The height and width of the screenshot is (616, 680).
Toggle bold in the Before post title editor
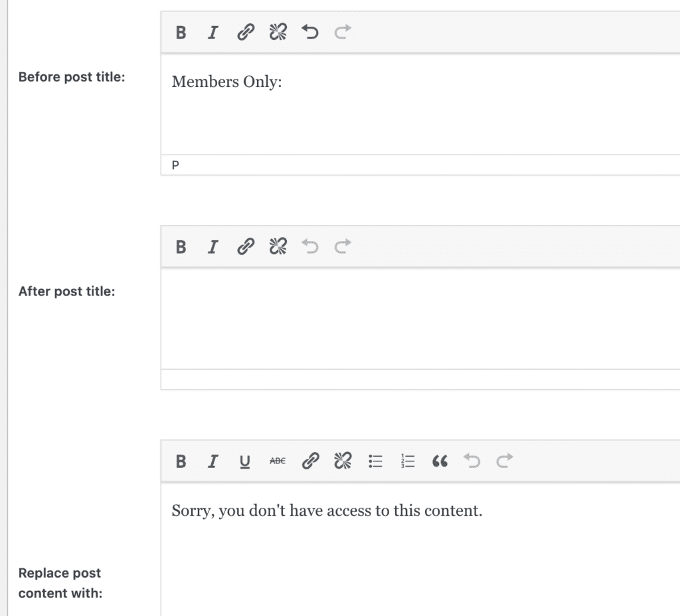point(180,31)
